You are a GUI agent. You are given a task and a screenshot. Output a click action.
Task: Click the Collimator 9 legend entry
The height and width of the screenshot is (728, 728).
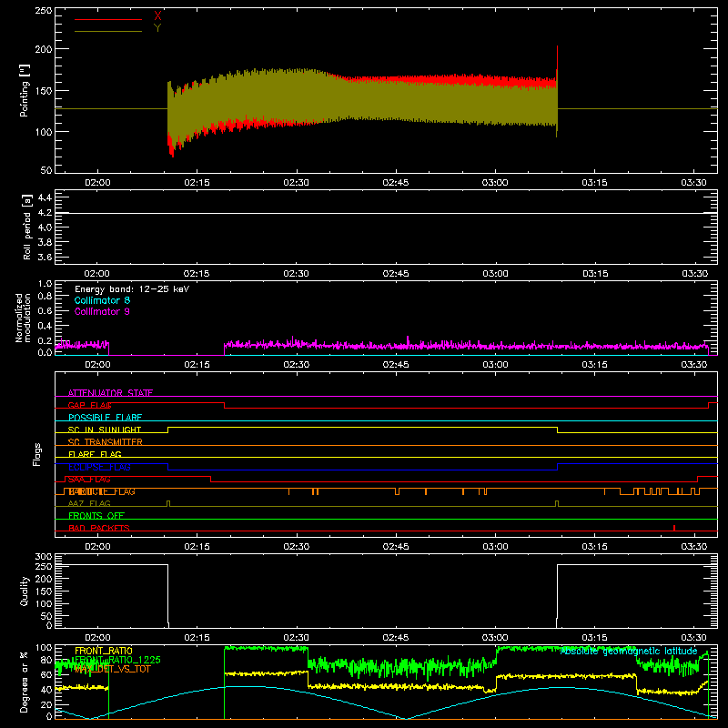coord(102,311)
